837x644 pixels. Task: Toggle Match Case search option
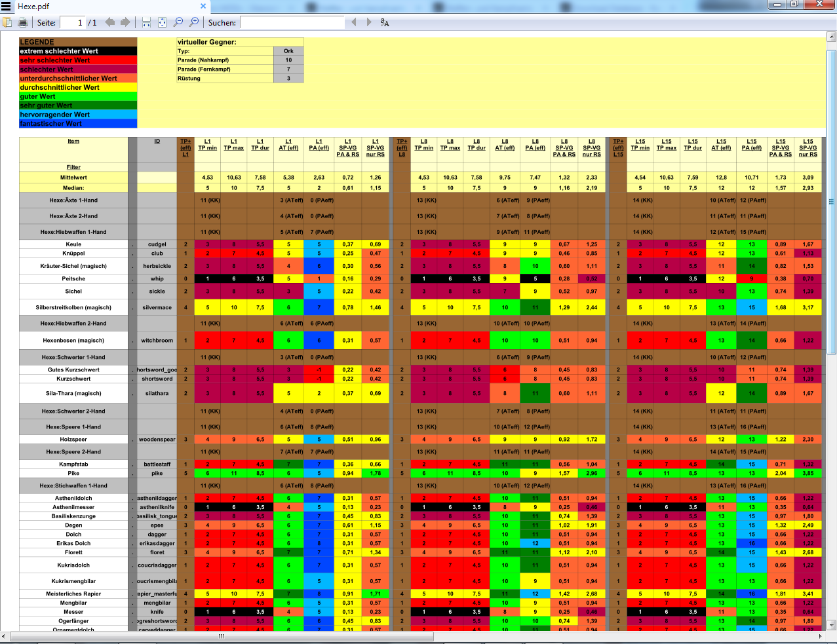coord(385,22)
